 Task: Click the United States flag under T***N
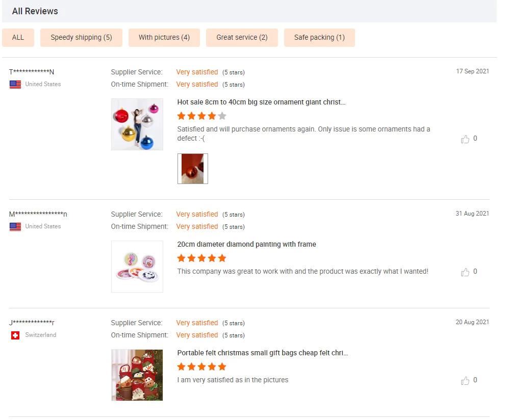tap(15, 85)
